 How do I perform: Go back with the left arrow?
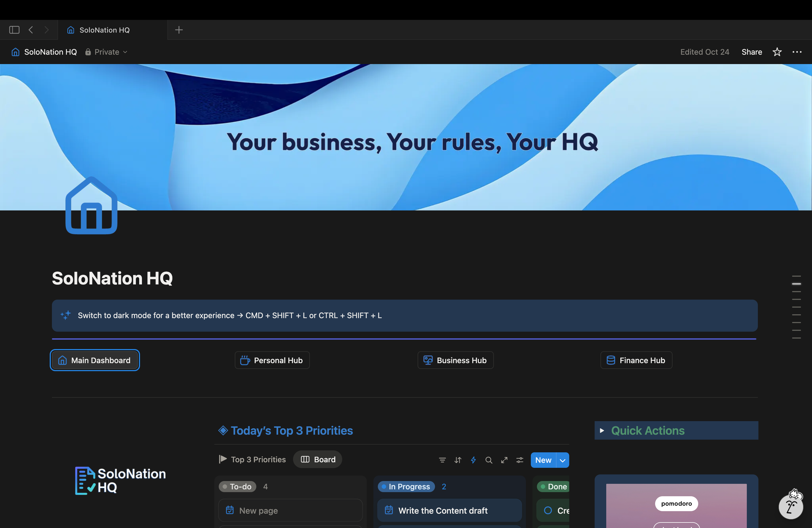(31, 30)
